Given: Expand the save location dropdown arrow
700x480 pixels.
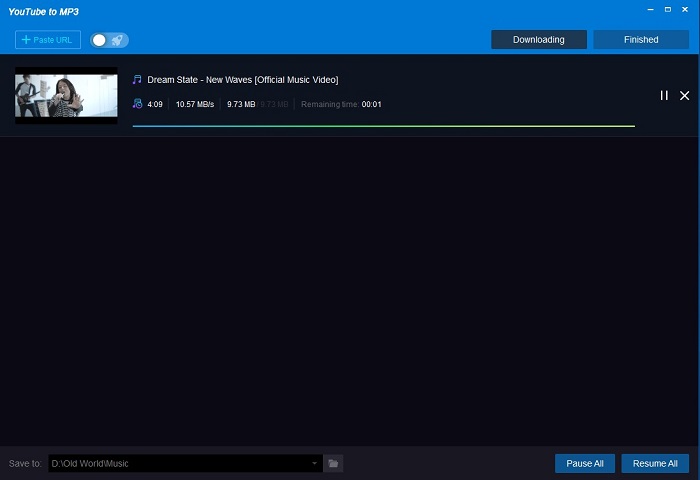Looking at the screenshot, I should click(314, 463).
